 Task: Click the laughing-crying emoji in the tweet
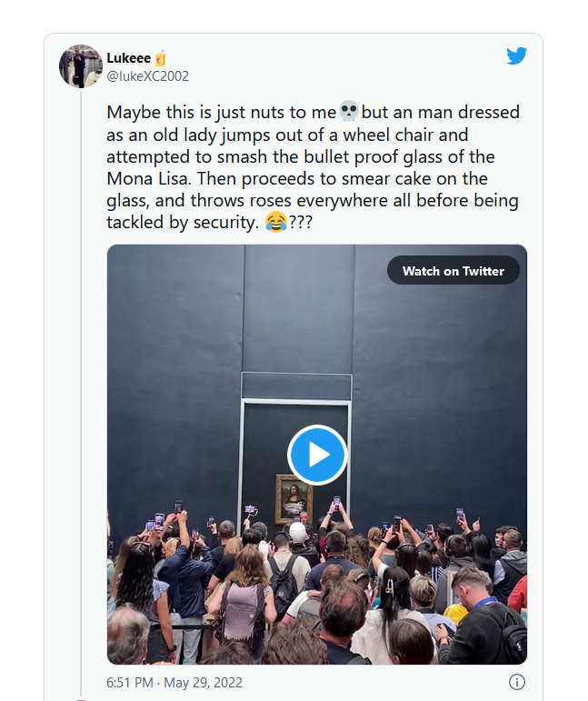click(275, 223)
